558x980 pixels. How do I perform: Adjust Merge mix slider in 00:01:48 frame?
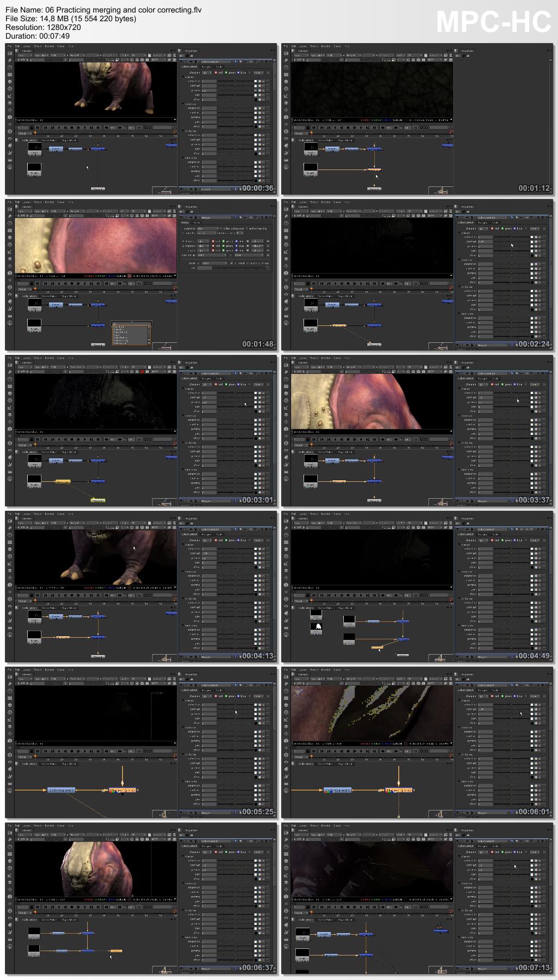tap(239, 268)
